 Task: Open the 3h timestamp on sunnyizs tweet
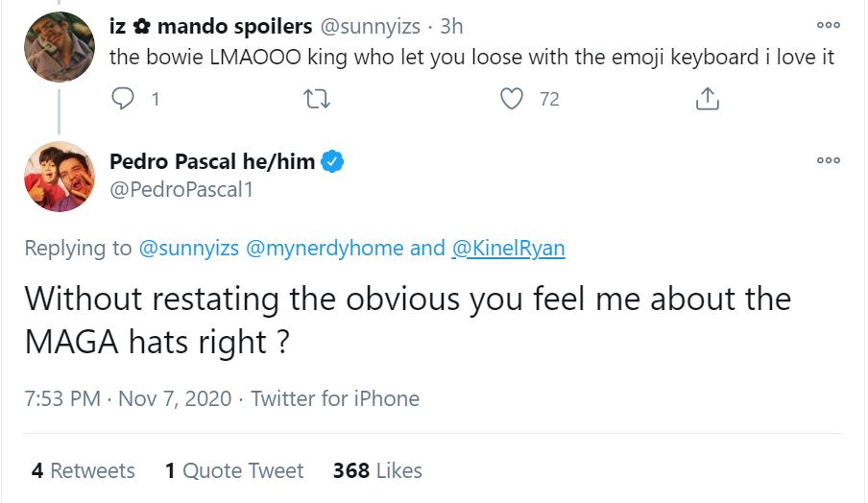pyautogui.click(x=451, y=27)
